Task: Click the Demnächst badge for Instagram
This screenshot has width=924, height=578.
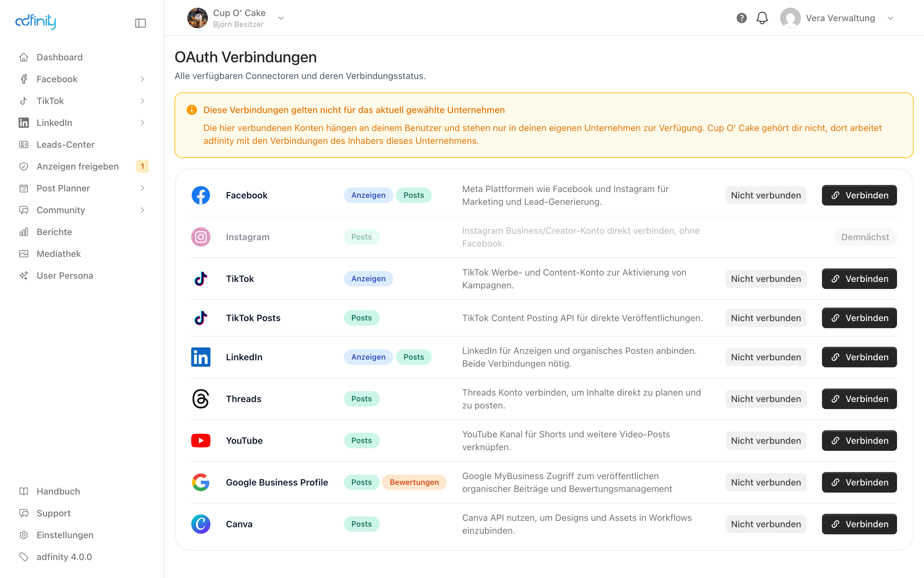Action: 865,237
